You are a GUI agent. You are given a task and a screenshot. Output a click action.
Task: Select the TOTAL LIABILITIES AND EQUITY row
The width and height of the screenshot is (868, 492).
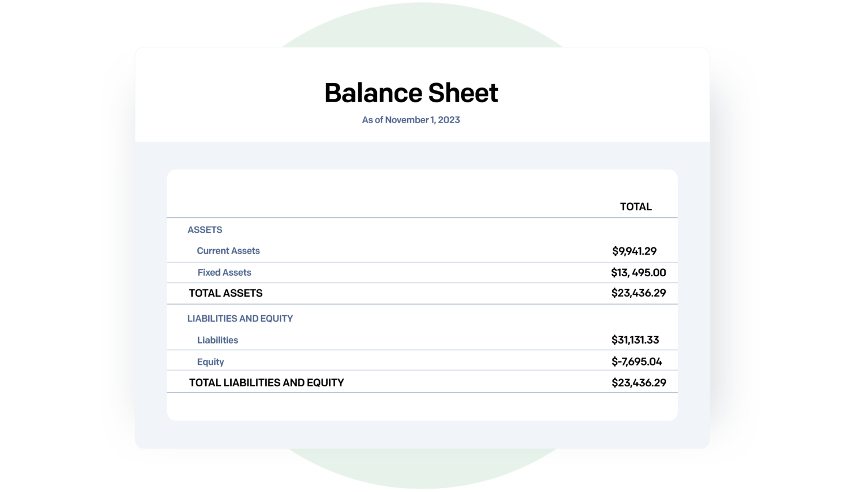click(x=266, y=382)
